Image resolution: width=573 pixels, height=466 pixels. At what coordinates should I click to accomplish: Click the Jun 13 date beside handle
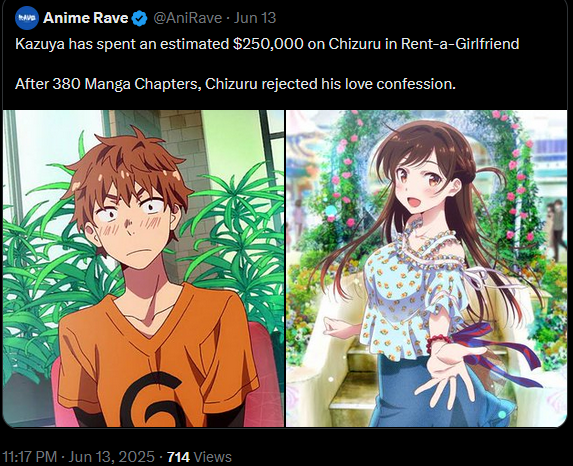255,18
